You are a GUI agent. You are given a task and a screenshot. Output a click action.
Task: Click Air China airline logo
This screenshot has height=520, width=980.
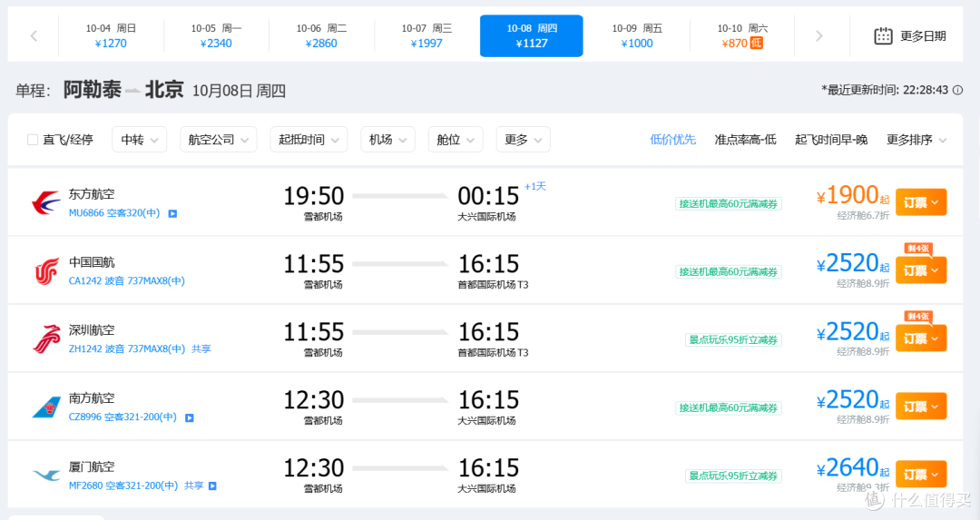pyautogui.click(x=46, y=270)
